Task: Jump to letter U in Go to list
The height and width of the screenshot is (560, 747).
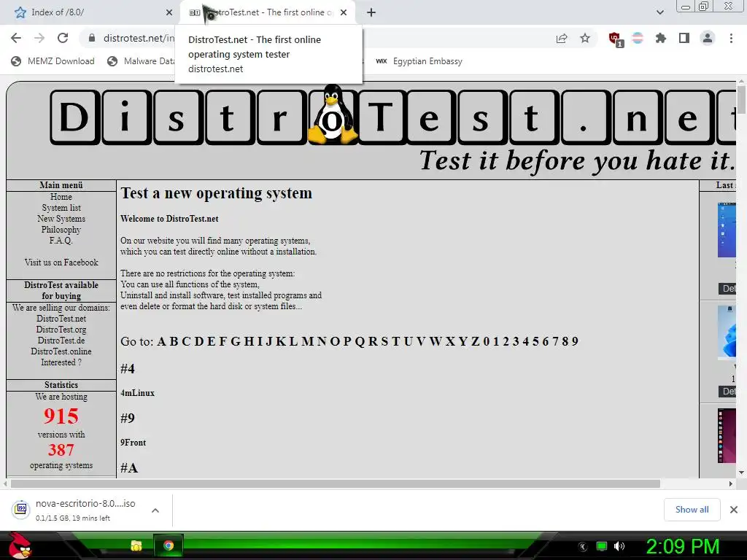Action: (409, 341)
